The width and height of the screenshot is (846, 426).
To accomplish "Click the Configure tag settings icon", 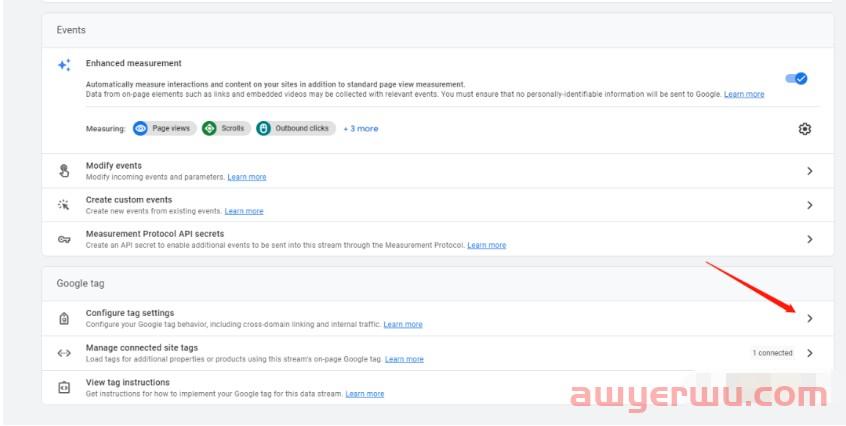I will click(x=64, y=319).
